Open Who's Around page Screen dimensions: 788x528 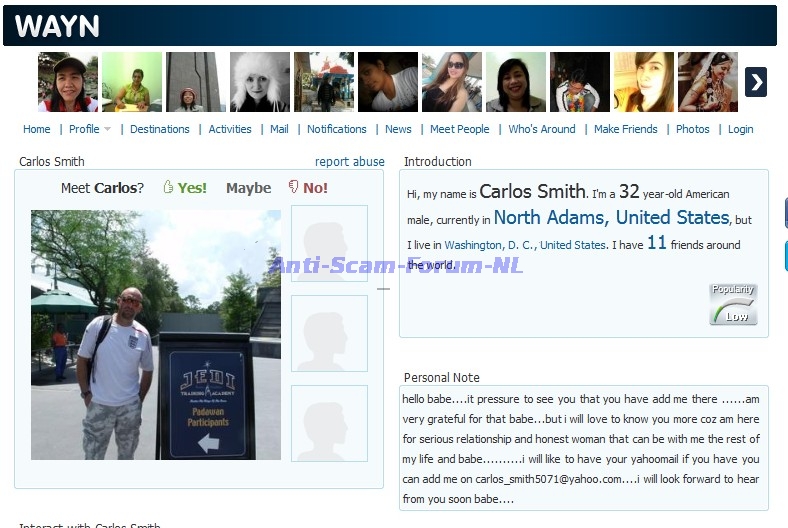tap(542, 129)
